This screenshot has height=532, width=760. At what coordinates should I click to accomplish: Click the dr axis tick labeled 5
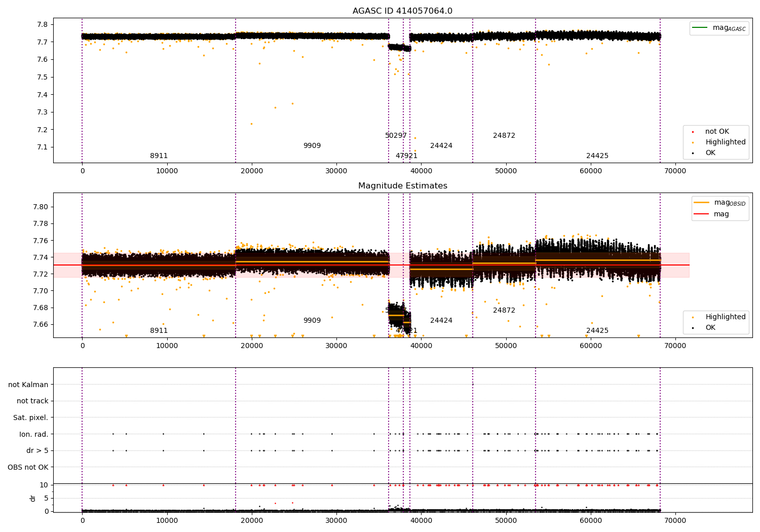tap(46, 499)
